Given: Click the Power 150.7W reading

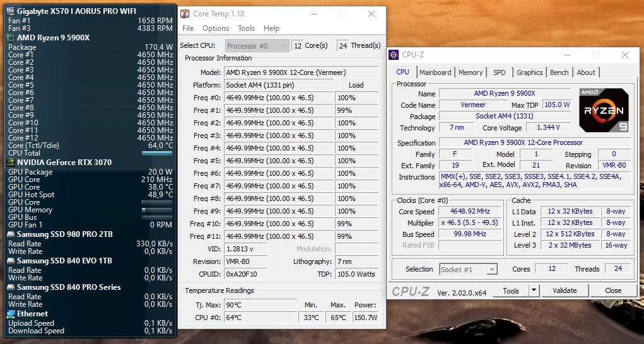Looking at the screenshot, I should 366,318.
